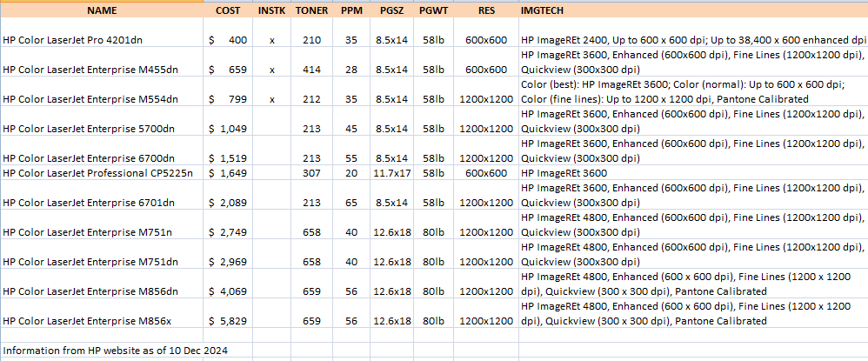This screenshot has width=868, height=361.
Task: Select the cost cell showing $ 2,969
Action: point(228,254)
